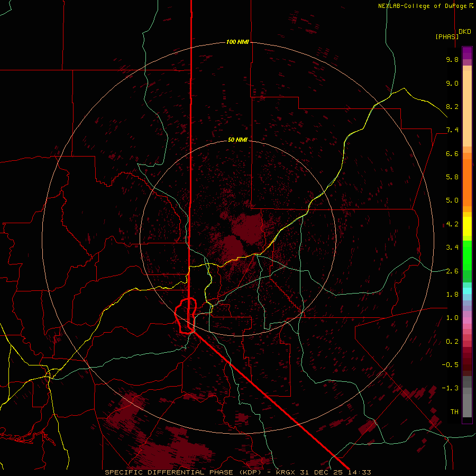Select the 3.4 scale value
The width and height of the screenshot is (476, 476).
pyautogui.click(x=452, y=248)
